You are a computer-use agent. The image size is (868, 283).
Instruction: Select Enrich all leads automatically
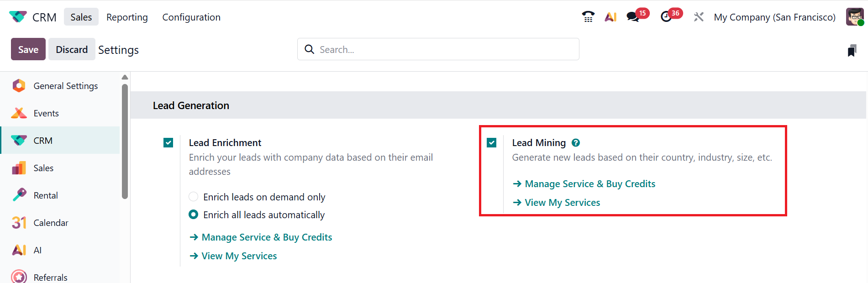194,215
